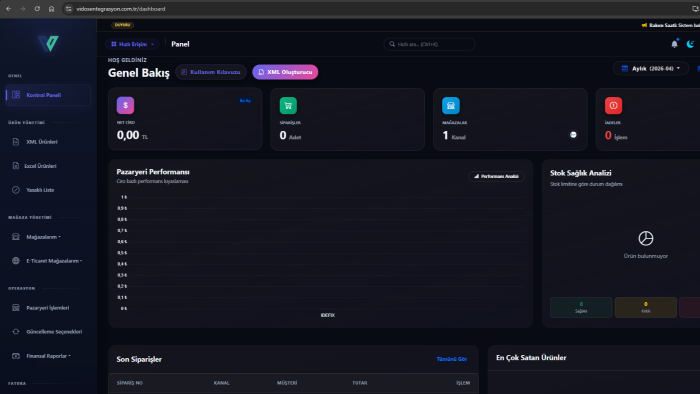Click the Performans Analizi button
The image size is (700, 394).
[496, 177]
